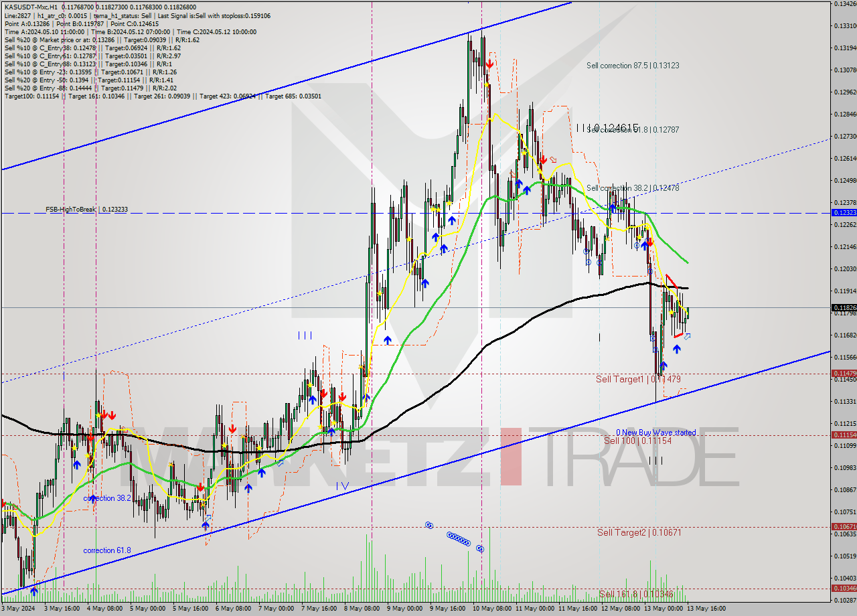Click the KASUSDT-Mxc,H1 symbol title text
This screenshot has width=857, height=616.
coord(31,7)
